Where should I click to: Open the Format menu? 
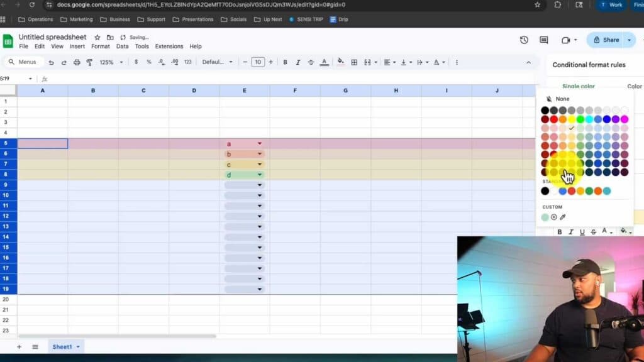pyautogui.click(x=100, y=47)
